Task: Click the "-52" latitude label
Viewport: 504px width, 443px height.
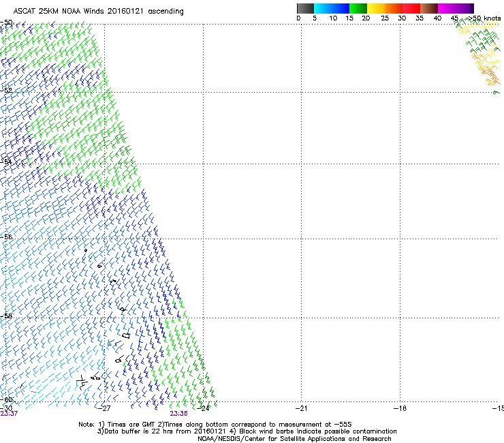Action: coord(6,91)
